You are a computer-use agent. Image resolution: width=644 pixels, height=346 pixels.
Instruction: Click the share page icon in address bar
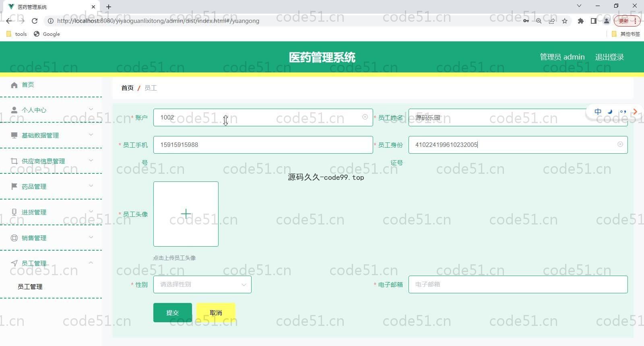coord(552,21)
